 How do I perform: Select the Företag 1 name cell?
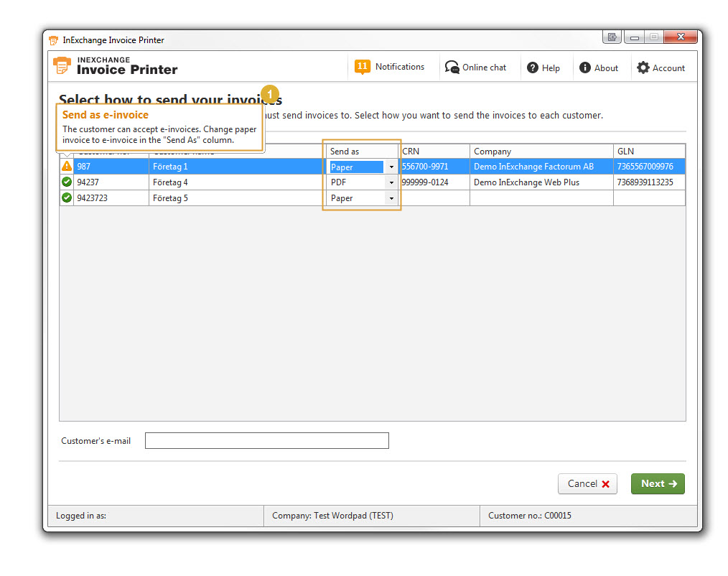point(237,167)
